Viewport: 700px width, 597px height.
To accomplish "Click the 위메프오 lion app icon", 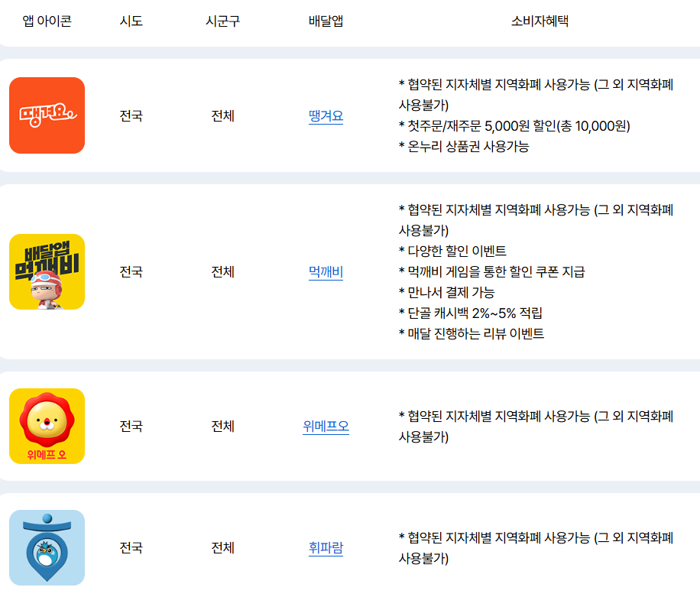I will click(x=47, y=426).
